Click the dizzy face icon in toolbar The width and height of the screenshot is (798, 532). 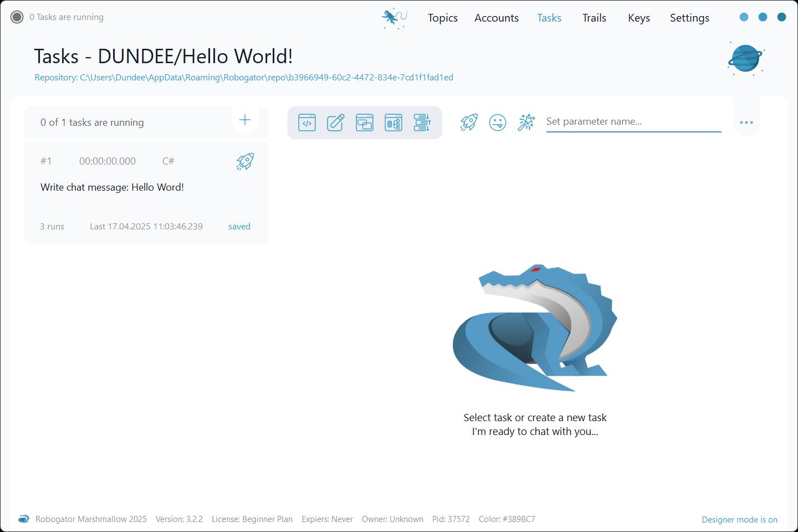pos(498,122)
